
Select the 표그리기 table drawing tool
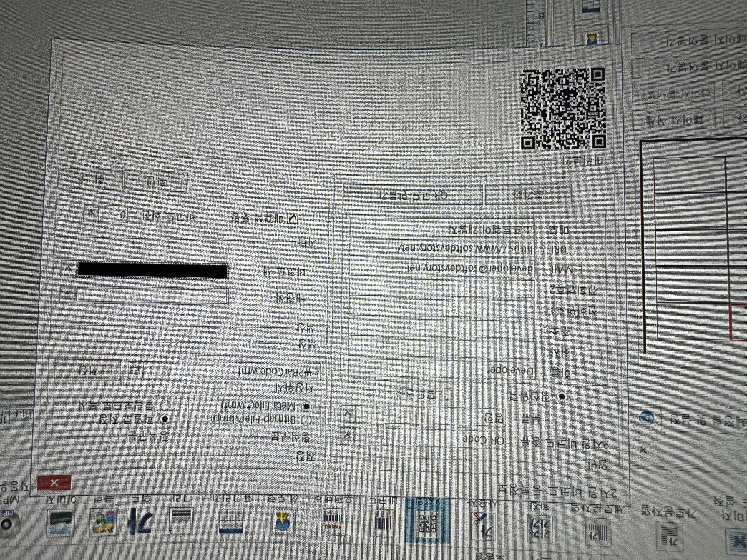point(231,521)
